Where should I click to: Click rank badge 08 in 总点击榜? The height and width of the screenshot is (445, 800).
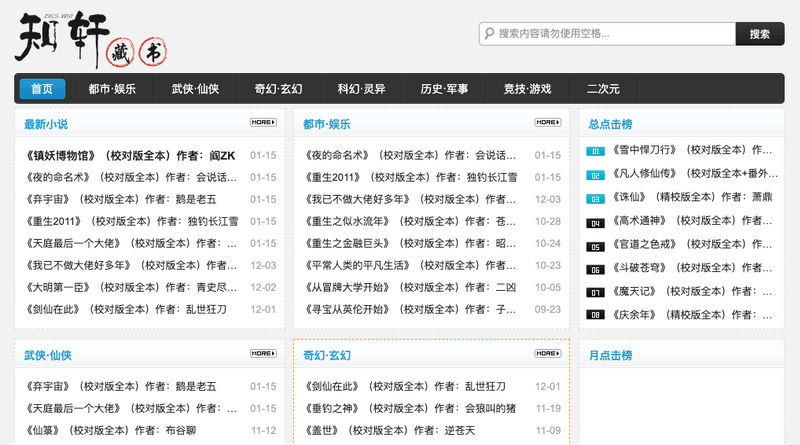[x=595, y=315]
